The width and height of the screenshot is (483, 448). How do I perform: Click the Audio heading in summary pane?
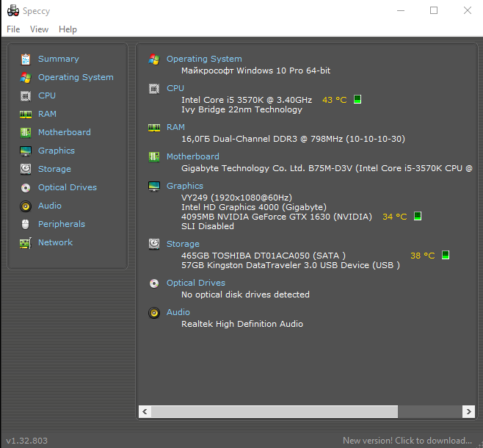point(178,312)
